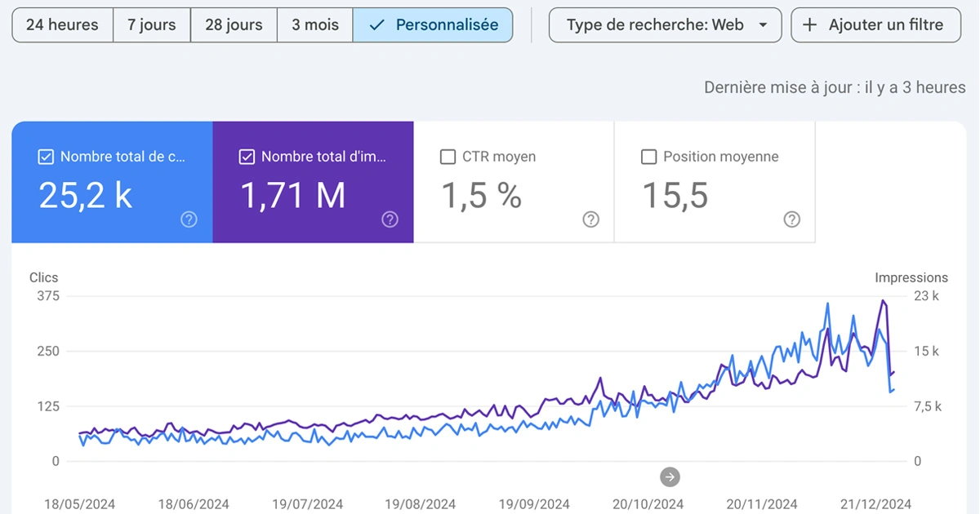This screenshot has width=980, height=514.
Task: Uncheck Nombre total d'impressions
Action: click(x=246, y=157)
